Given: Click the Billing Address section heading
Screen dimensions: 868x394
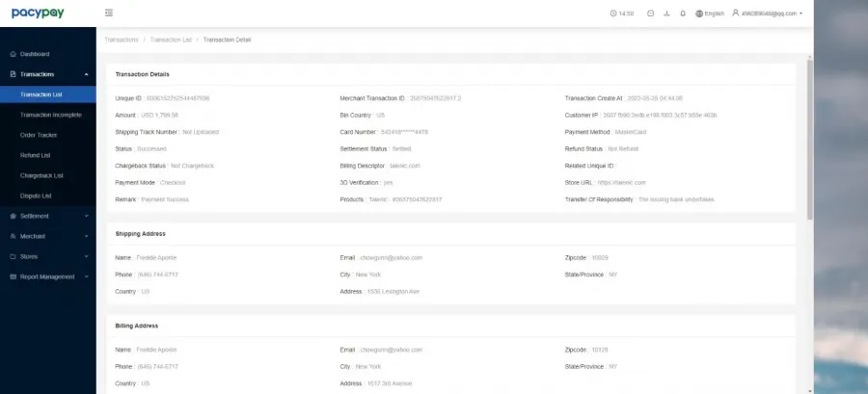Looking at the screenshot, I should coord(137,326).
